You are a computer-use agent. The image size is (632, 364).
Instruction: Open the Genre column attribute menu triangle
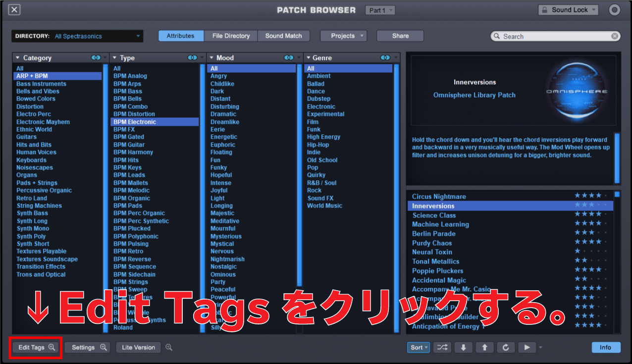click(x=308, y=58)
